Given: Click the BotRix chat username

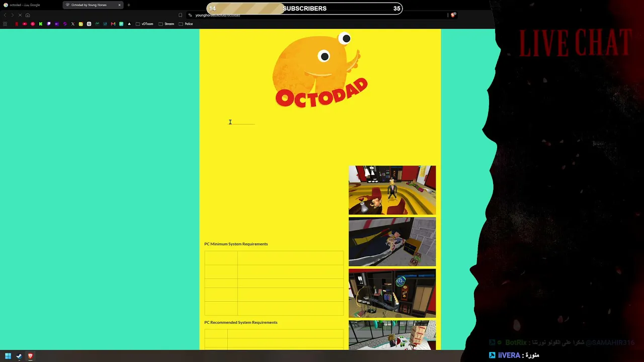Looking at the screenshot, I should pyautogui.click(x=516, y=343).
